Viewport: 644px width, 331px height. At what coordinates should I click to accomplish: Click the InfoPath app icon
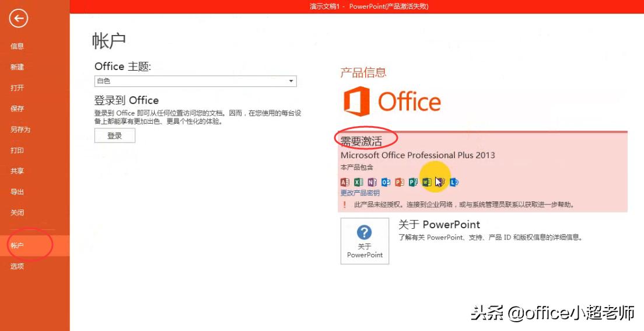440,182
